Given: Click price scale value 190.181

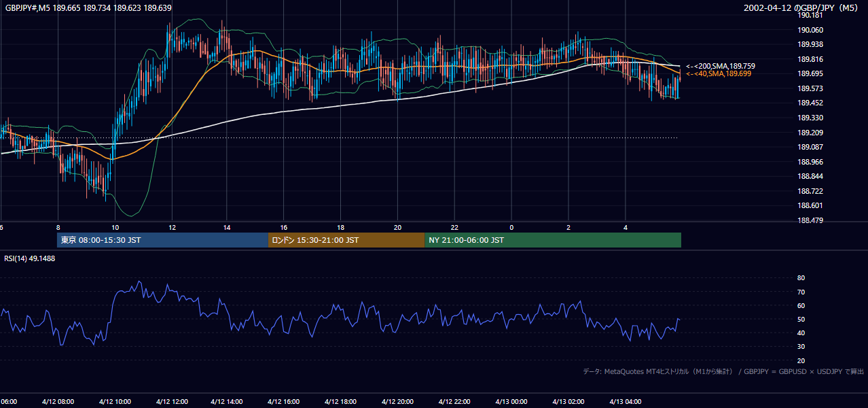Looking at the screenshot, I should point(810,15).
